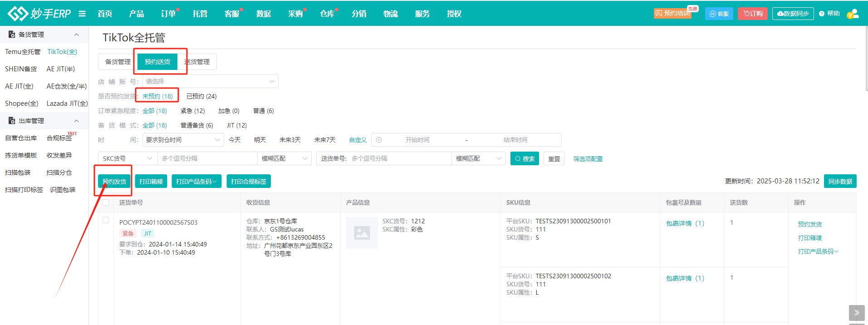868x325 pixels.
Task: Open 客服 chat button in top bar
Action: tap(719, 14)
